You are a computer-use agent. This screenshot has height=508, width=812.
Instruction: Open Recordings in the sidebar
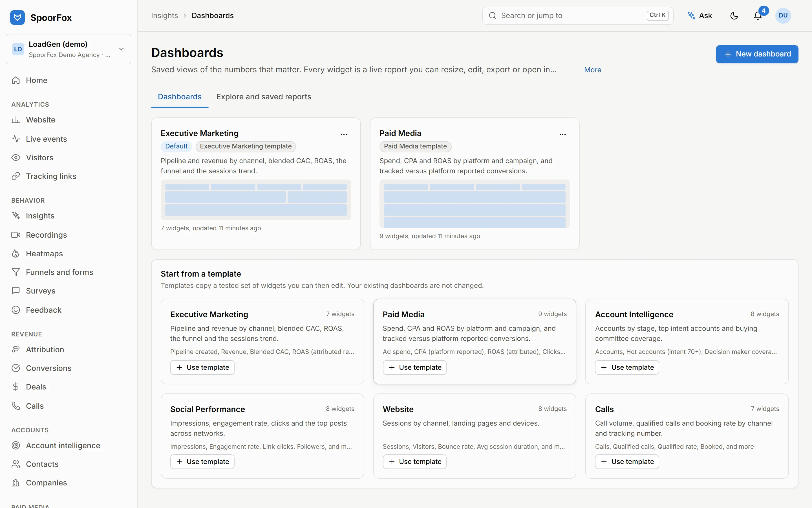[69, 235]
